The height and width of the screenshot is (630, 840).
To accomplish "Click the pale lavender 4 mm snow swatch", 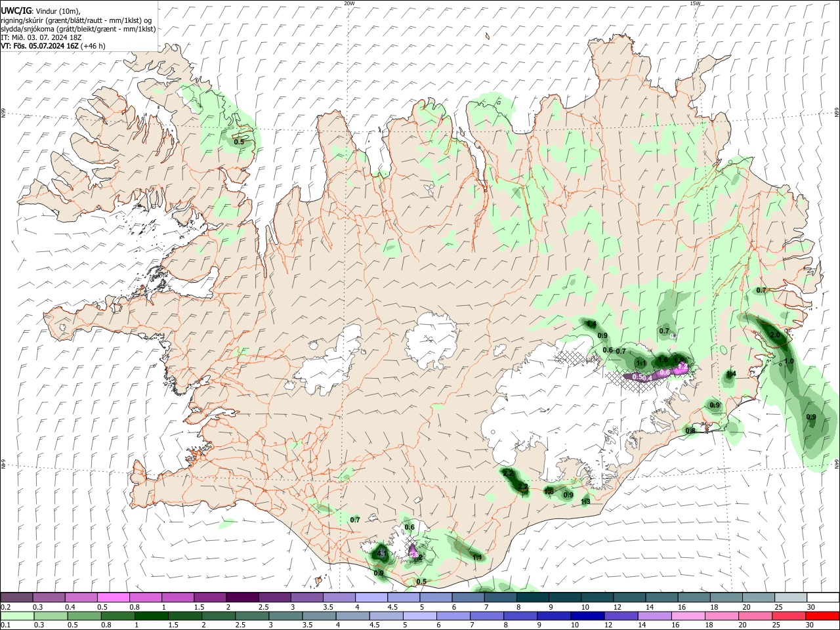I will click(x=371, y=598).
